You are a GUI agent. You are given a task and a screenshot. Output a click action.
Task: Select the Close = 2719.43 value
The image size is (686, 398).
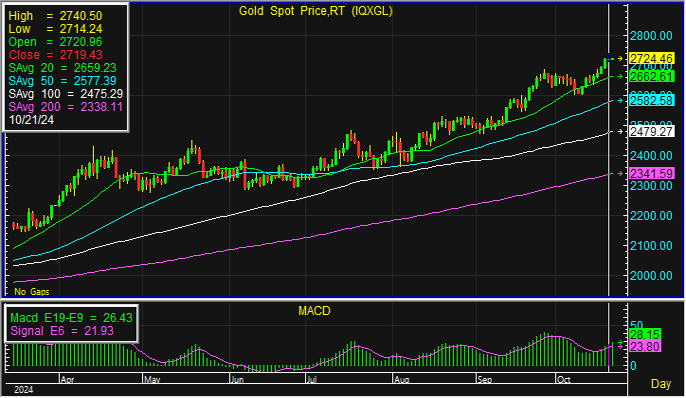click(55, 55)
